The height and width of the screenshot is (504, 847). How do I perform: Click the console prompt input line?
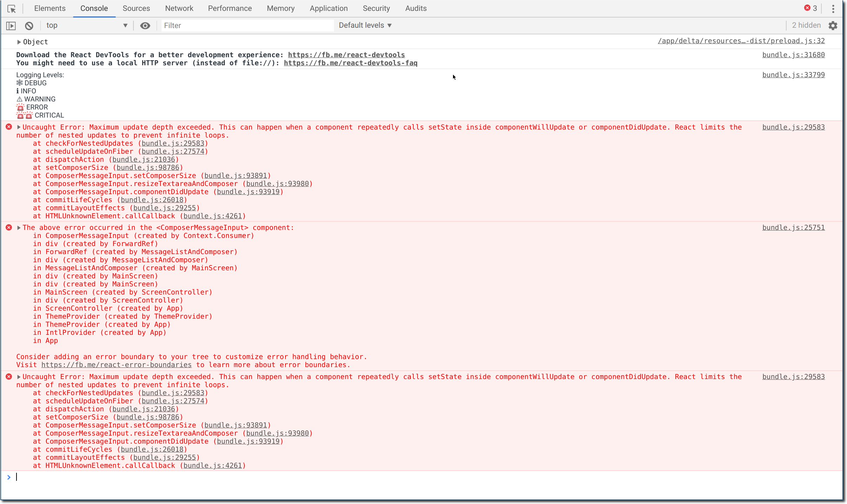[421, 477]
